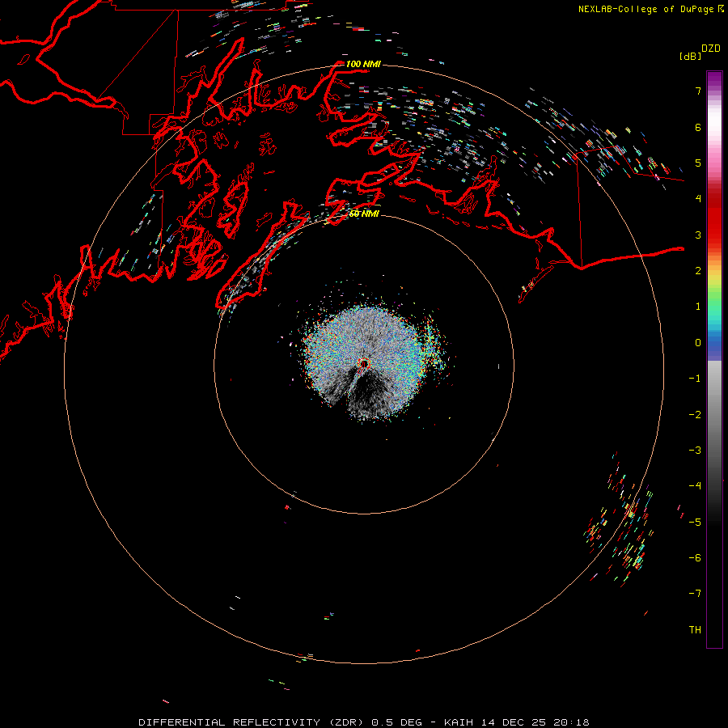728x728 pixels.
Task: Select the 3 value on color scale
Action: (x=698, y=235)
